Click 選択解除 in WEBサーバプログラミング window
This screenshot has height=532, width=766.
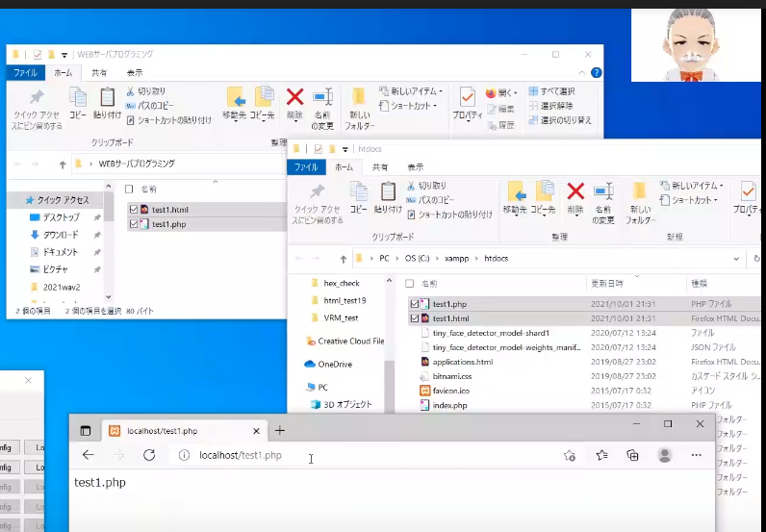(551, 106)
